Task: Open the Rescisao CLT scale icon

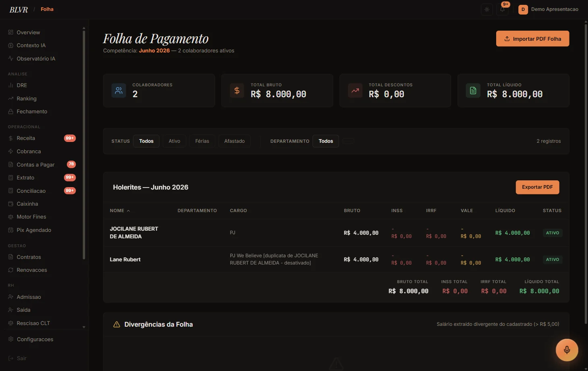Action: (11, 323)
